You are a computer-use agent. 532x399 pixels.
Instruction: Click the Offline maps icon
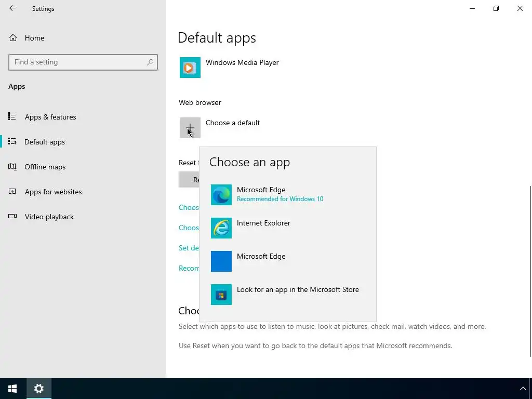pos(12,167)
